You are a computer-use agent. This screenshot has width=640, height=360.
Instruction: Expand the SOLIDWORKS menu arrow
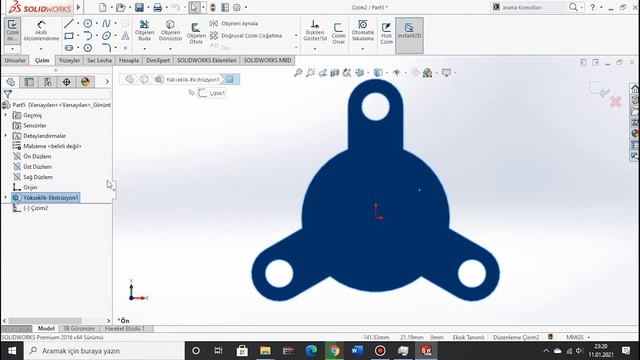click(78, 7)
